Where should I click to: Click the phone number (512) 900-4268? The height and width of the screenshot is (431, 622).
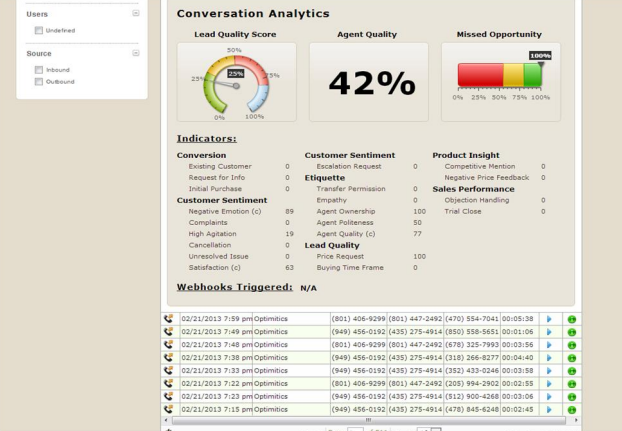tap(472, 397)
